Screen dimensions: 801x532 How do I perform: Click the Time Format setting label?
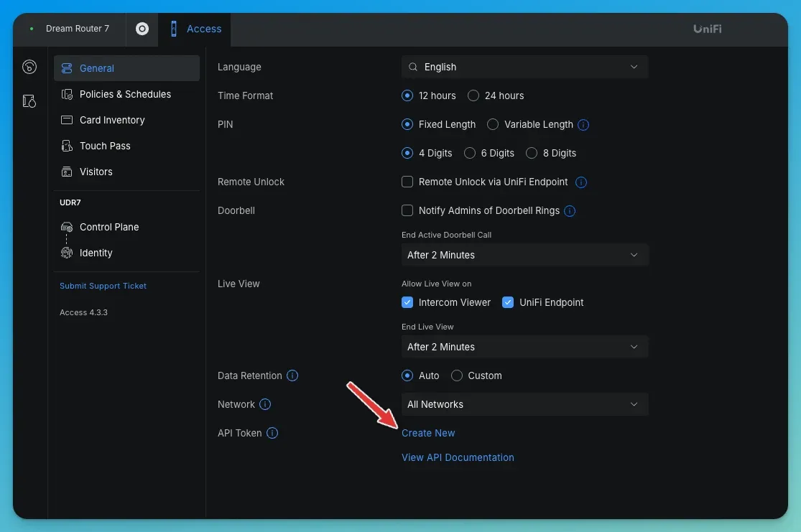click(x=245, y=95)
